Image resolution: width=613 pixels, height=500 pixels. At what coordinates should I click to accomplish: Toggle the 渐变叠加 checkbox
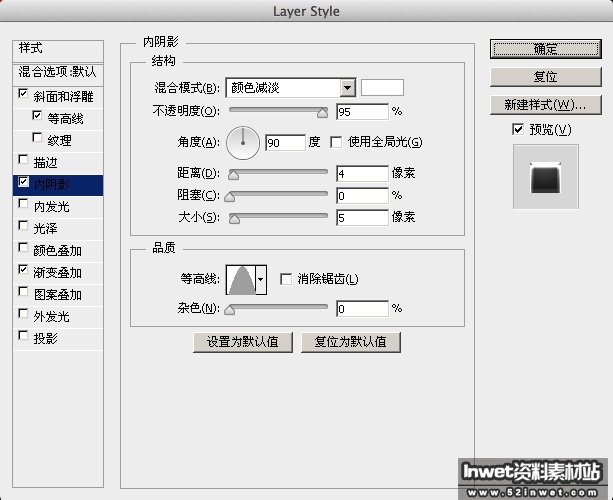point(23,269)
